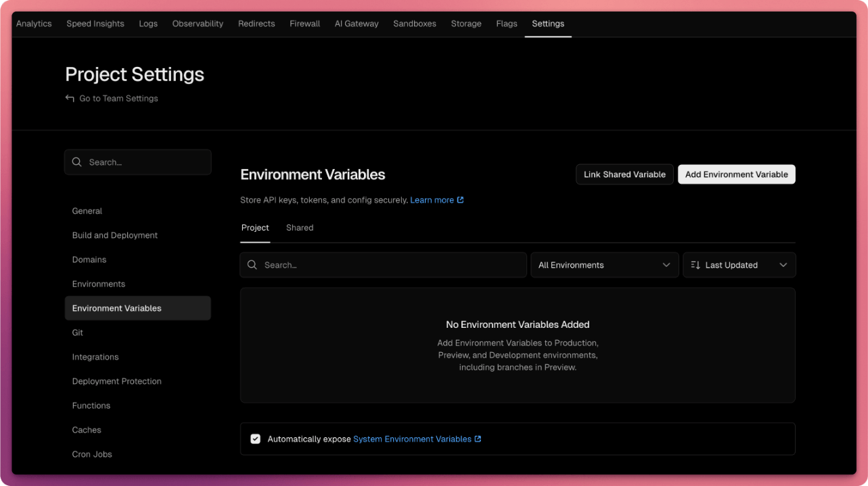Select Domains in the settings sidebar
Viewport: 868px width, 486px height.
(x=89, y=260)
